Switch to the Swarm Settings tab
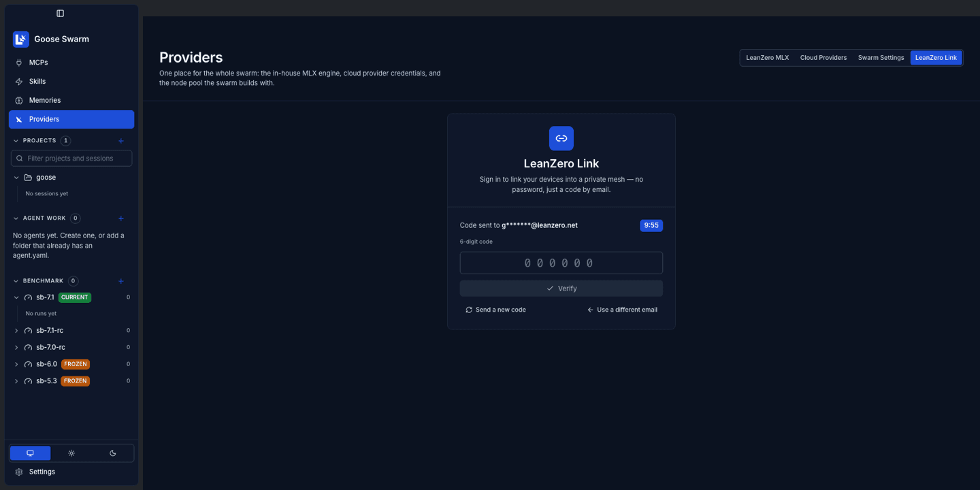 click(881, 58)
